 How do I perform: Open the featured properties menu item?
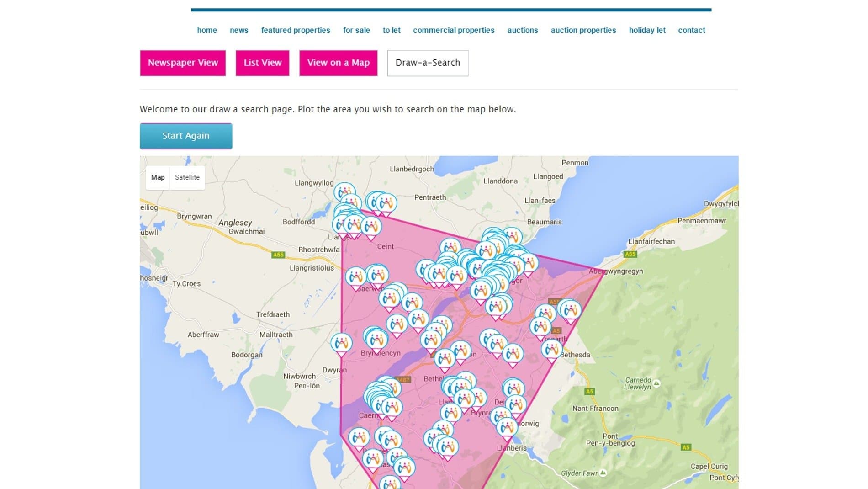point(296,30)
